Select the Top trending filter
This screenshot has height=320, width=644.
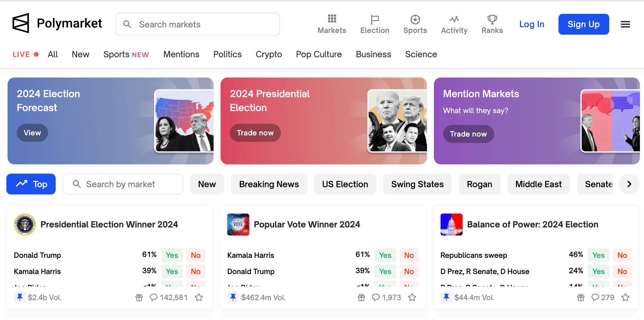[x=31, y=184]
